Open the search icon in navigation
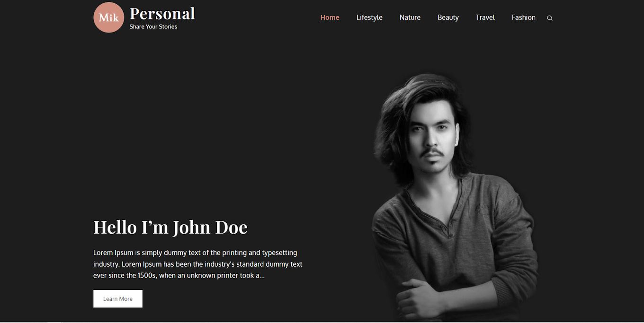Image resolution: width=644 pixels, height=323 pixels. [549, 18]
